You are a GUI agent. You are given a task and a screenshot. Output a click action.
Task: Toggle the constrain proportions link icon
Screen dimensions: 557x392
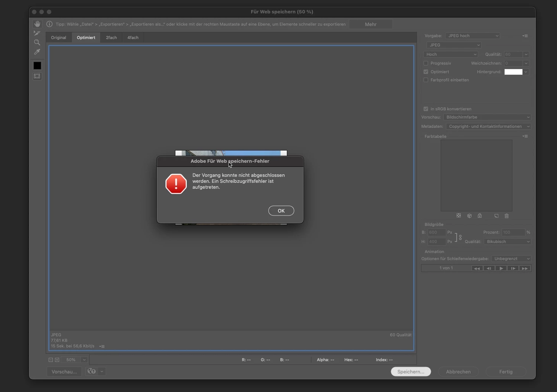460,237
